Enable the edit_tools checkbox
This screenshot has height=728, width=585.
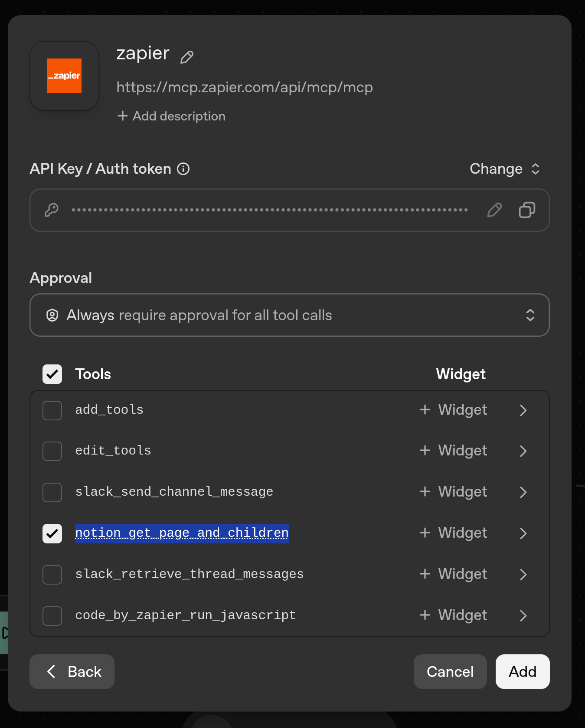click(x=52, y=451)
